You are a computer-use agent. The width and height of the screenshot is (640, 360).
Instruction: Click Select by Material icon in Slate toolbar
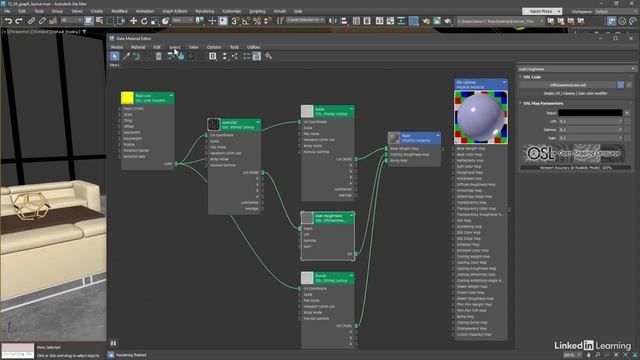pyautogui.click(x=268, y=56)
